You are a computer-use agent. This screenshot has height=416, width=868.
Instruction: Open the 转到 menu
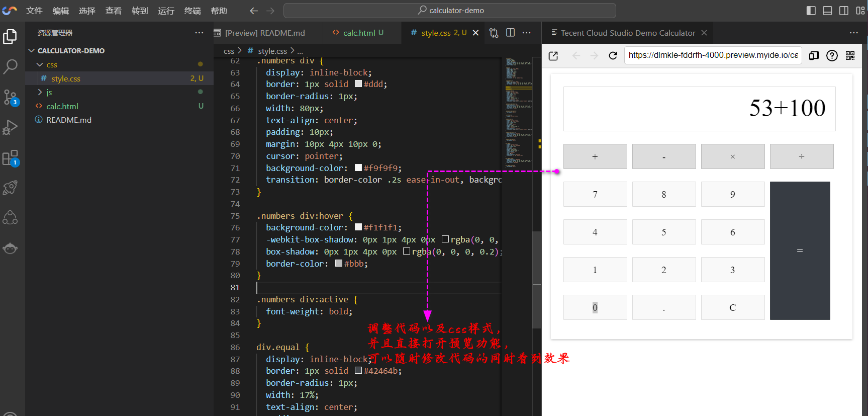click(140, 11)
